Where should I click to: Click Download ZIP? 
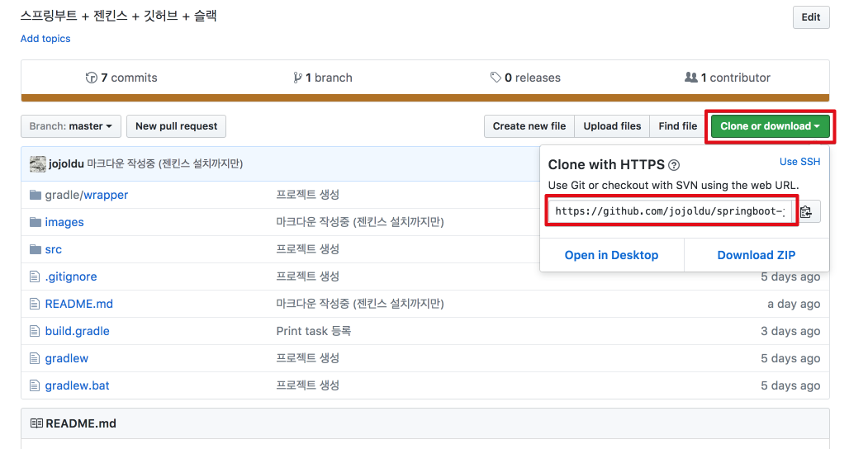(x=757, y=255)
